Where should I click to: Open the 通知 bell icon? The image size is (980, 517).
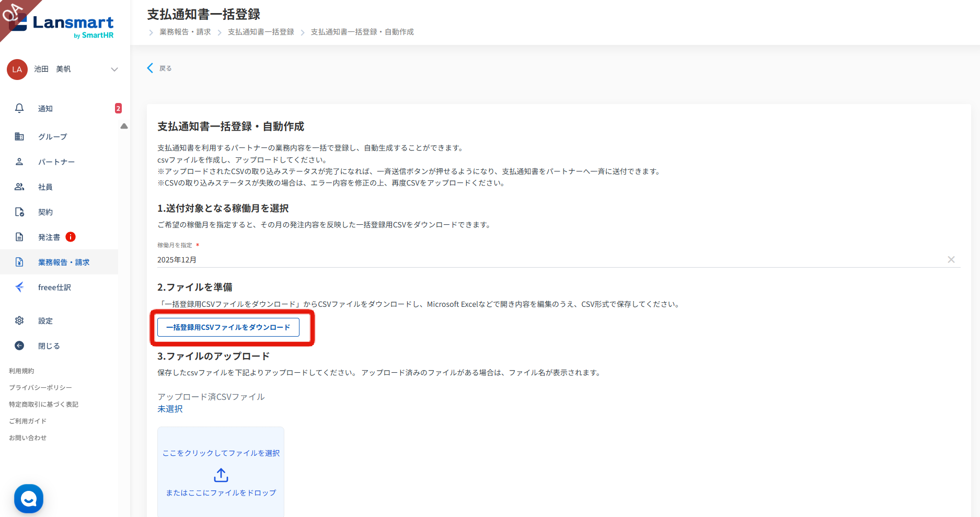[19, 108]
